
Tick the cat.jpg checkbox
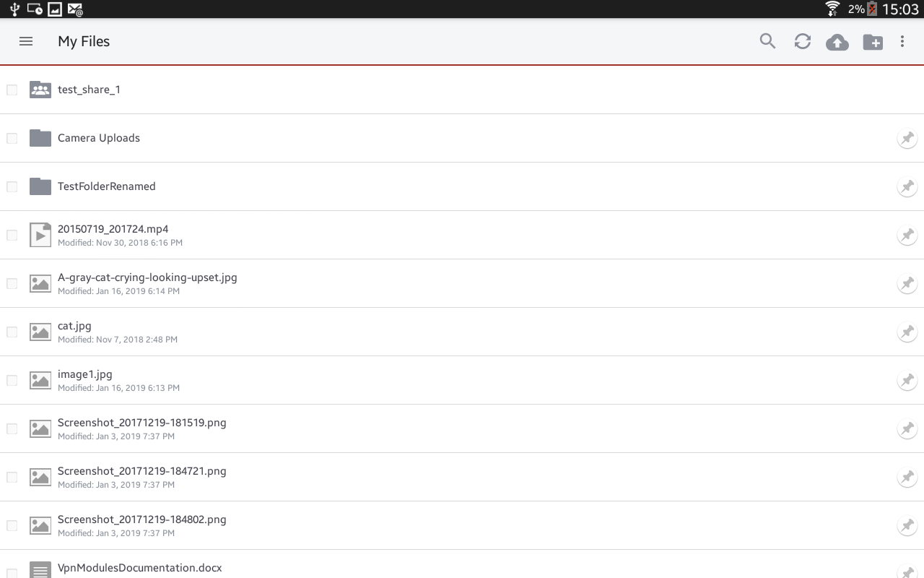click(12, 332)
